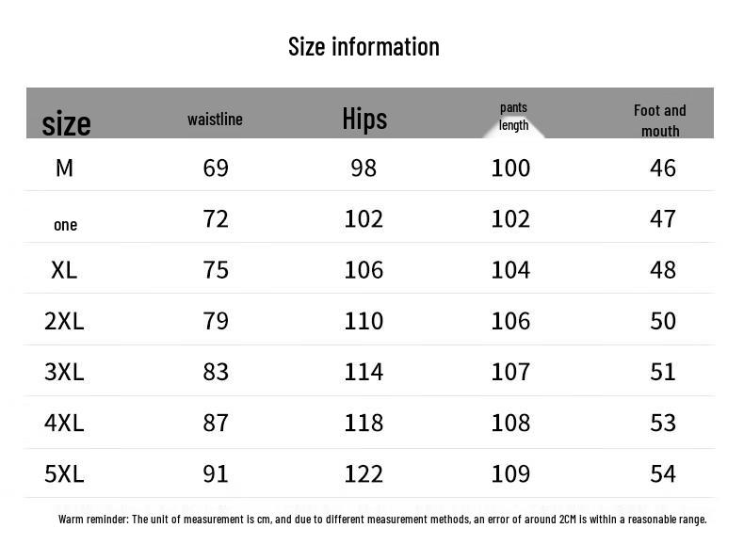This screenshot has height=560, width=744.
Task: Click the "Size information" title
Action: point(364,46)
